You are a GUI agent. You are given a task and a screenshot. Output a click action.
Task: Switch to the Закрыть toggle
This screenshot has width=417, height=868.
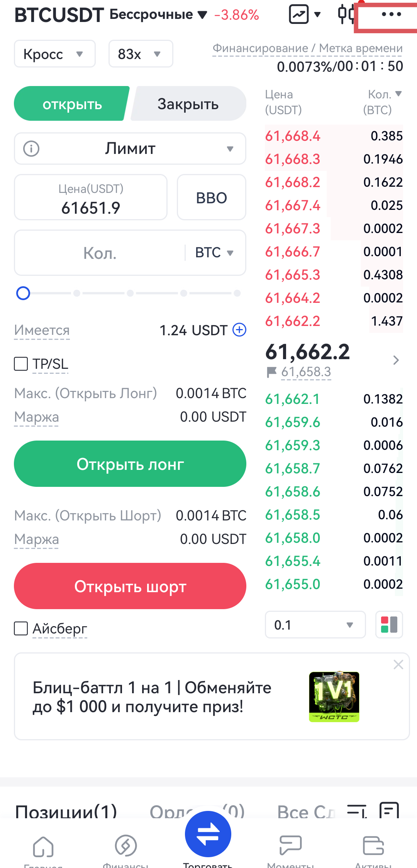(188, 104)
